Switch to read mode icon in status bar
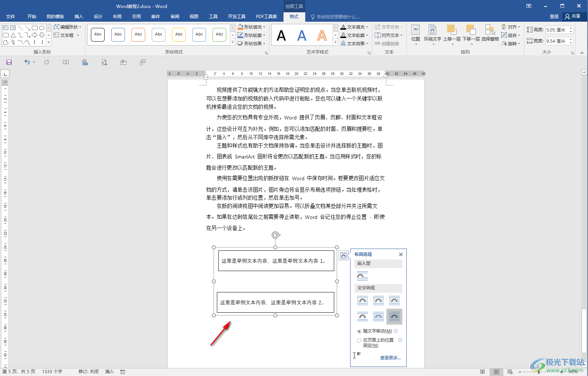The height and width of the screenshot is (376, 588). coord(482,372)
